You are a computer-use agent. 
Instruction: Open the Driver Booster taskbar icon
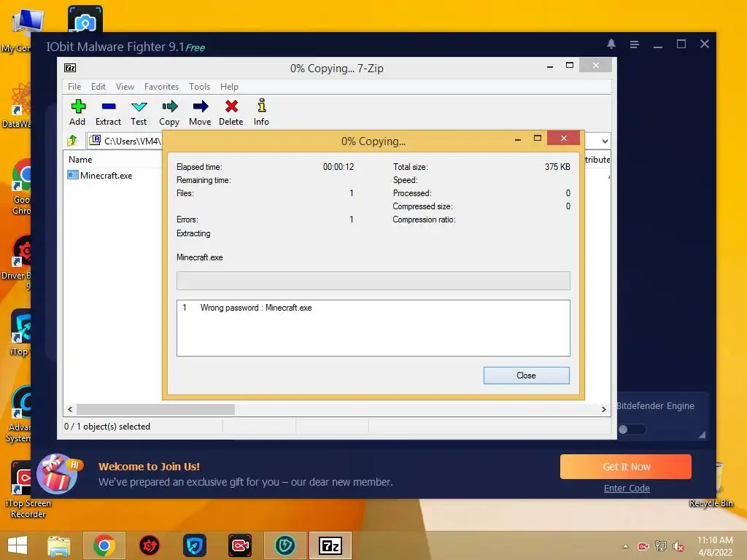(x=150, y=545)
